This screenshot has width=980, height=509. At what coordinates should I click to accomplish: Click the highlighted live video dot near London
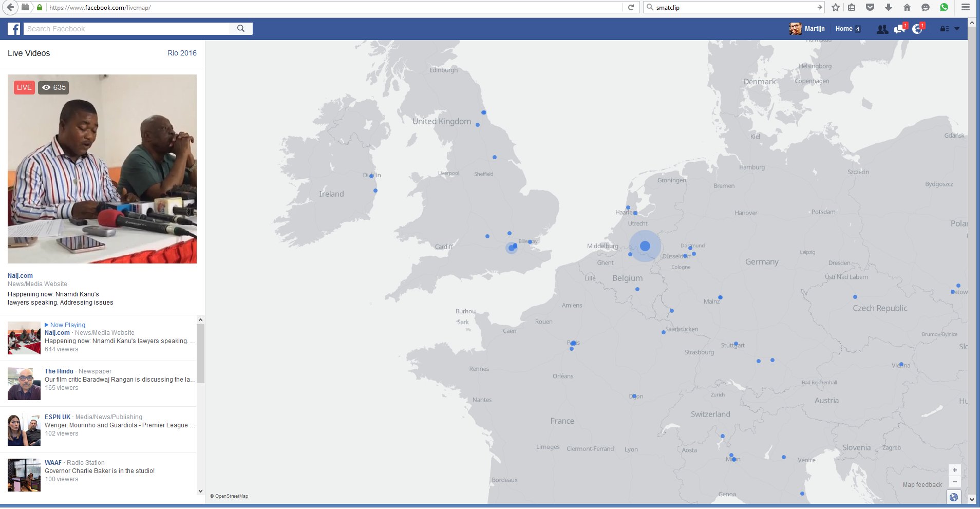click(x=511, y=248)
